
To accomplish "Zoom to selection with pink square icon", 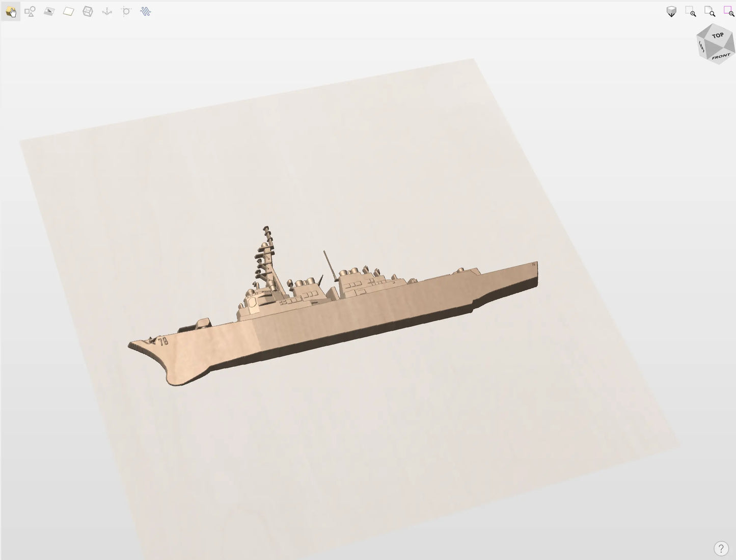I will pyautogui.click(x=729, y=12).
